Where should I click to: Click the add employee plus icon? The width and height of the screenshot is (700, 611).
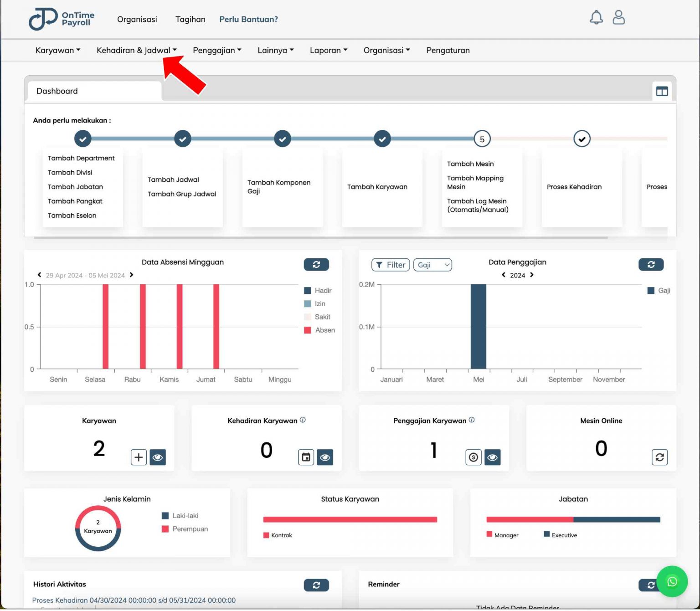[139, 457]
